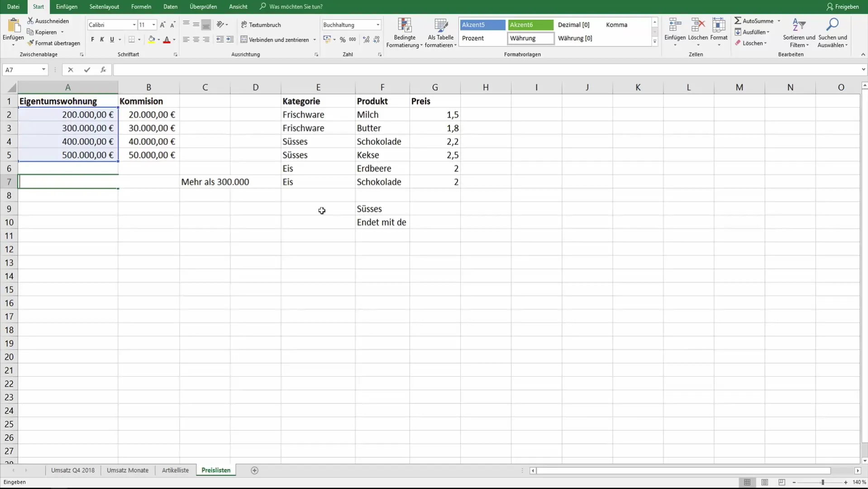Open the Buchhaltung number format dropdown
This screenshot has width=868, height=489.
(378, 25)
